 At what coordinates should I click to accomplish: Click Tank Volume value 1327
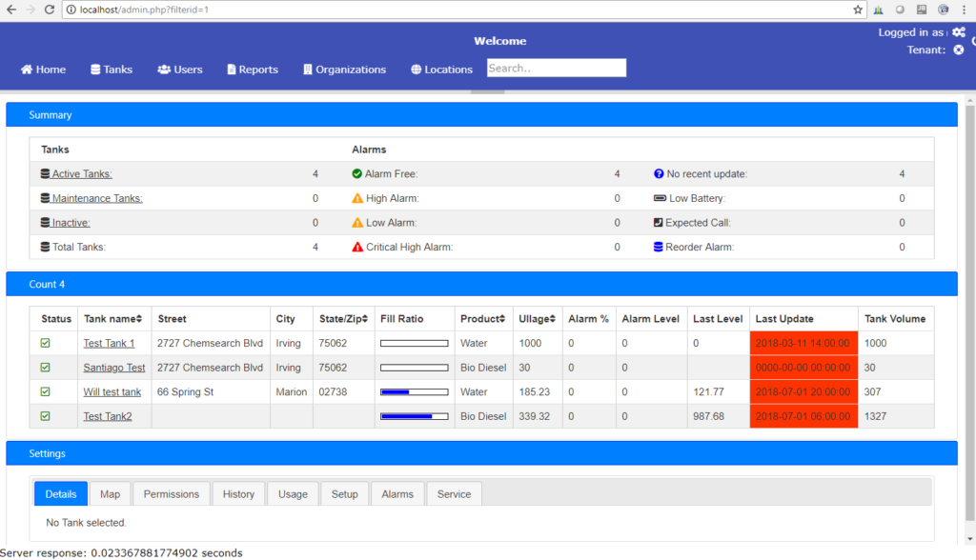click(x=875, y=415)
